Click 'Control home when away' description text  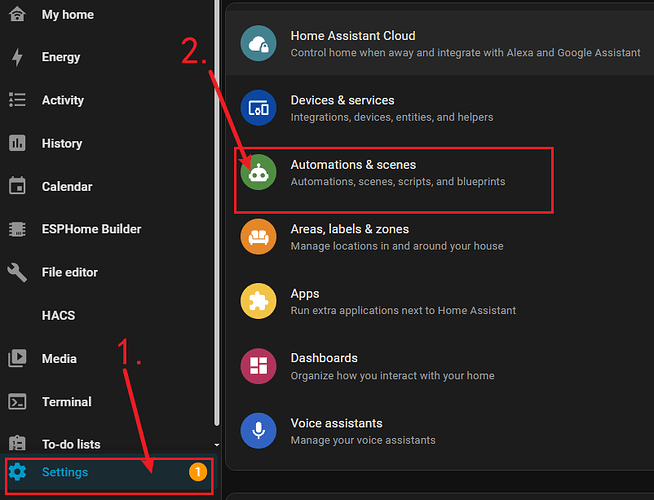pos(465,53)
